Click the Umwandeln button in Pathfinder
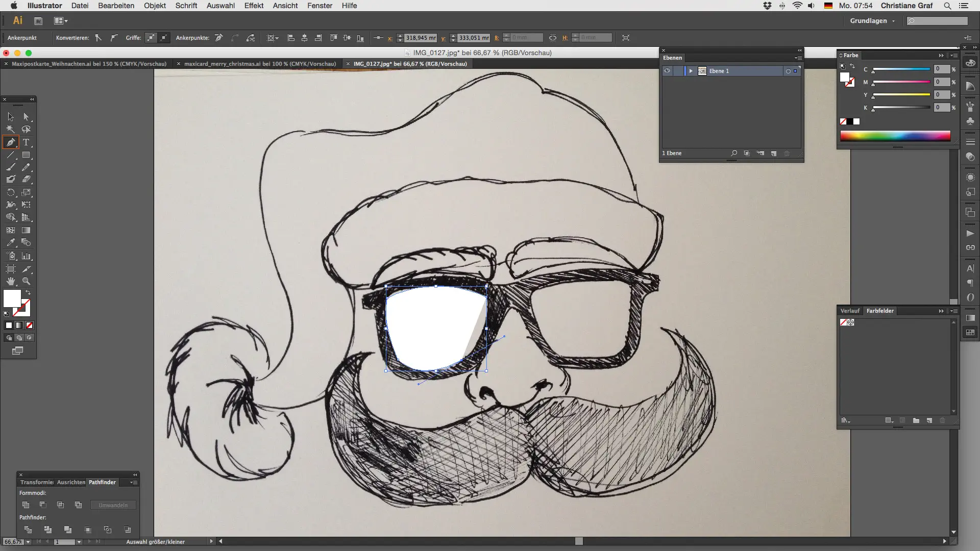The width and height of the screenshot is (980, 551). (113, 505)
